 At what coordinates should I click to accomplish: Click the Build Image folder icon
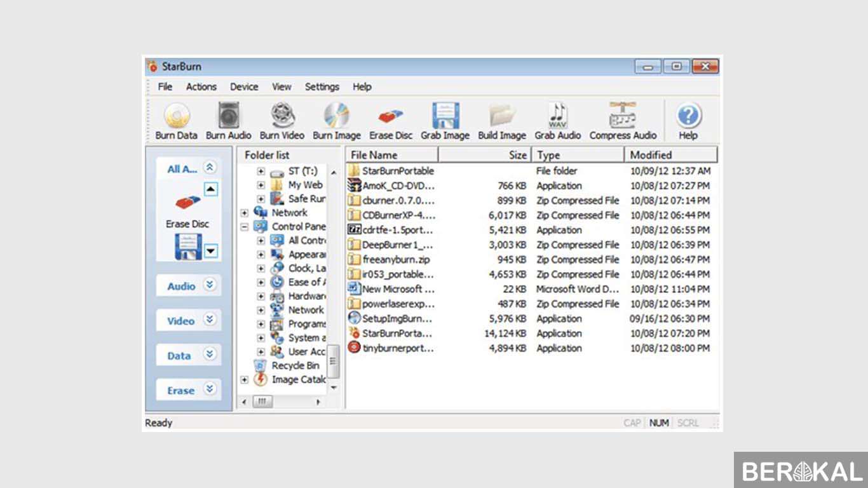[502, 116]
